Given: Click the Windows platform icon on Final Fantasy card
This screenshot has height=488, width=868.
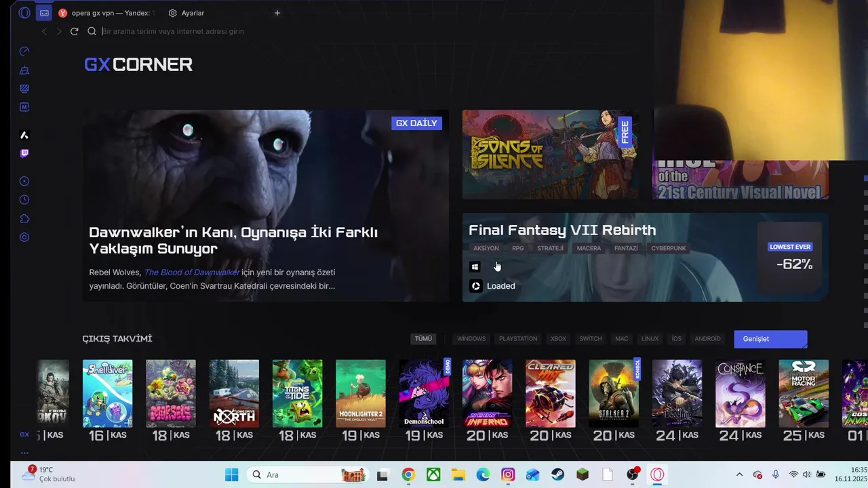Looking at the screenshot, I should pyautogui.click(x=475, y=267).
